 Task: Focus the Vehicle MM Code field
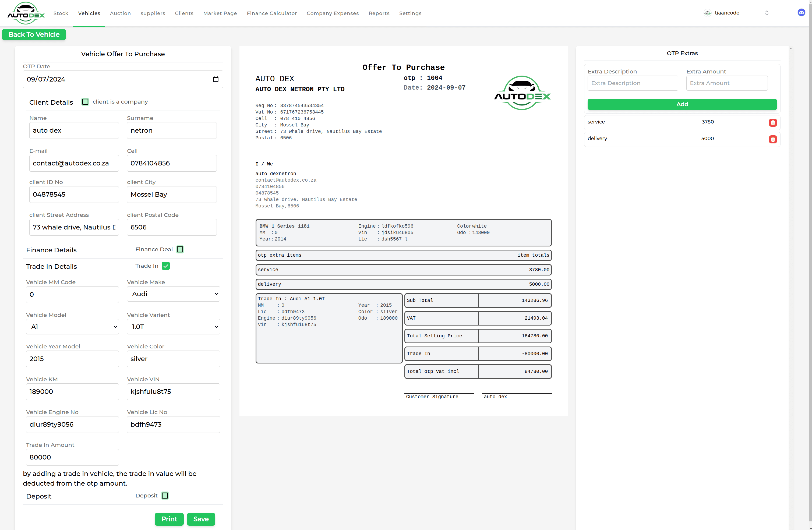[x=72, y=294]
